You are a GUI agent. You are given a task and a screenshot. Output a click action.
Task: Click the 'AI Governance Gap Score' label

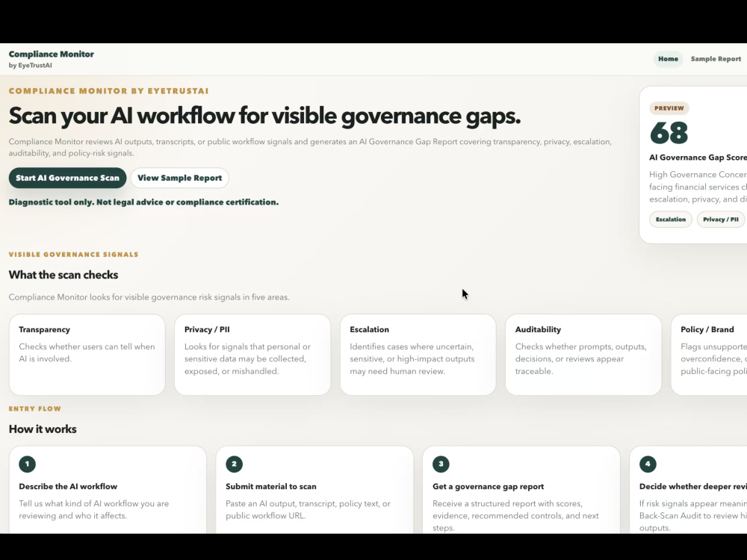[x=698, y=158]
